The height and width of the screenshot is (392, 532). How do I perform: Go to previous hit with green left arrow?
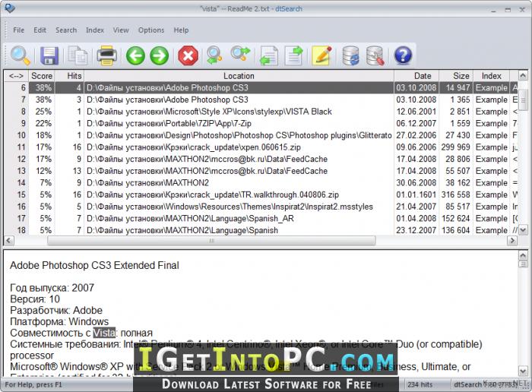tap(135, 55)
